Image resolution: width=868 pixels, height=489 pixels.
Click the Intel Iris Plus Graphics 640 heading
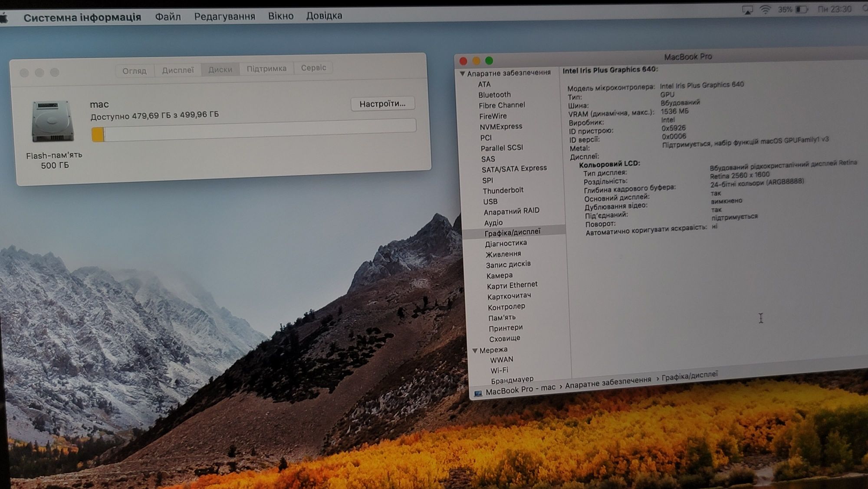pos(610,70)
